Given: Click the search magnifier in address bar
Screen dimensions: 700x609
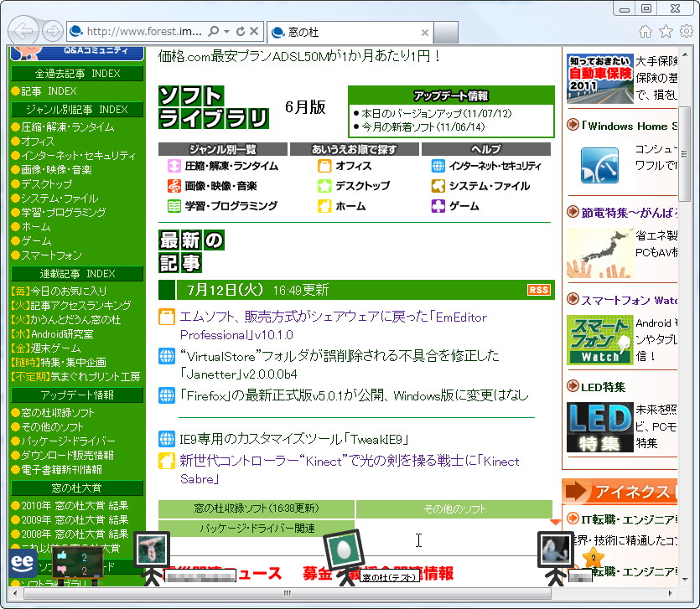Looking at the screenshot, I should 214,31.
